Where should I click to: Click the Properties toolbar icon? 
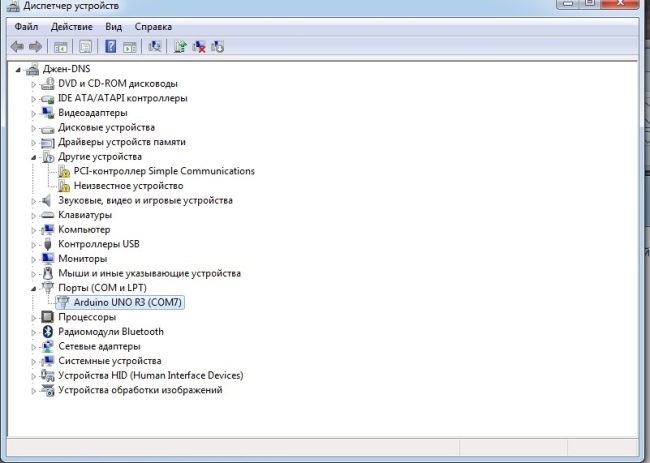tap(85, 46)
